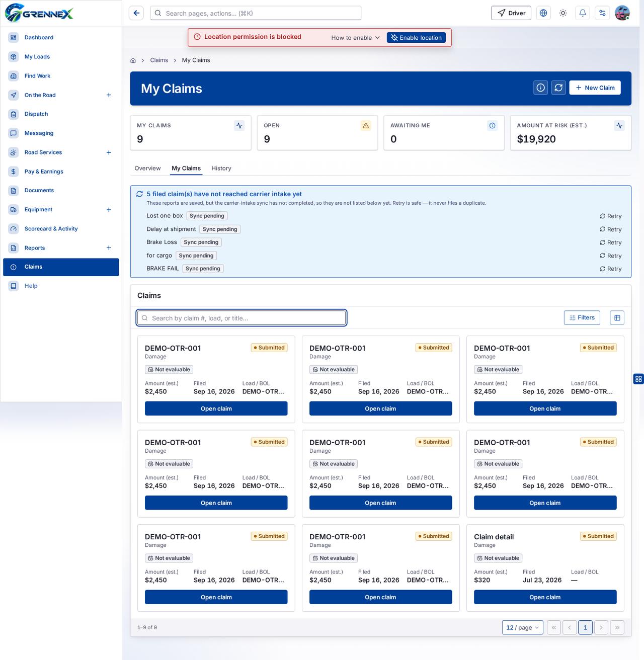This screenshot has height=660, width=644.
Task: Focus the claim search field
Action: [x=242, y=318]
